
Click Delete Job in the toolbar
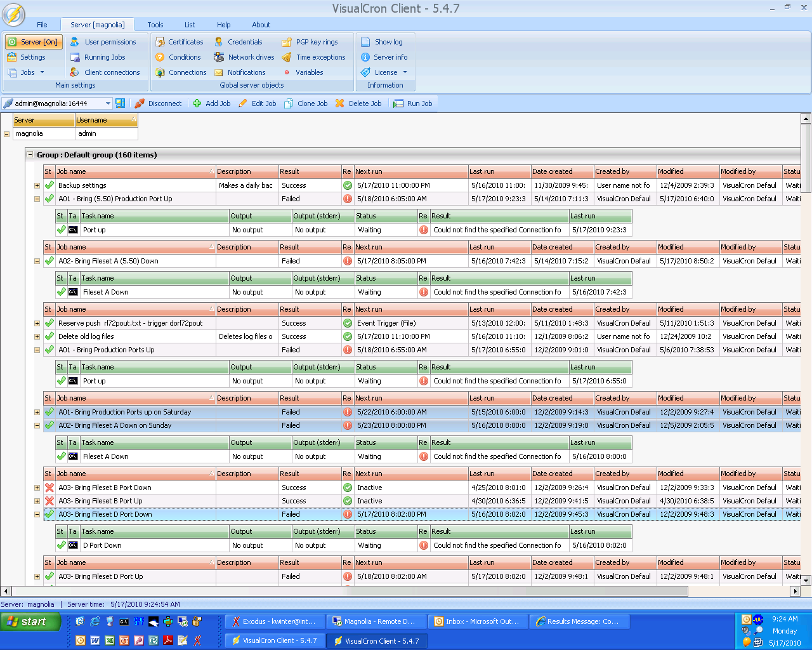coord(358,103)
